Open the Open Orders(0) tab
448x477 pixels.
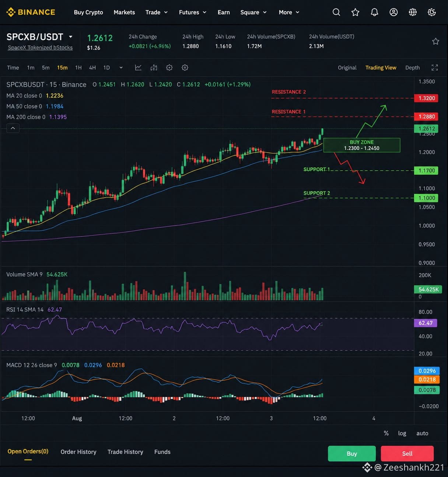(28, 451)
